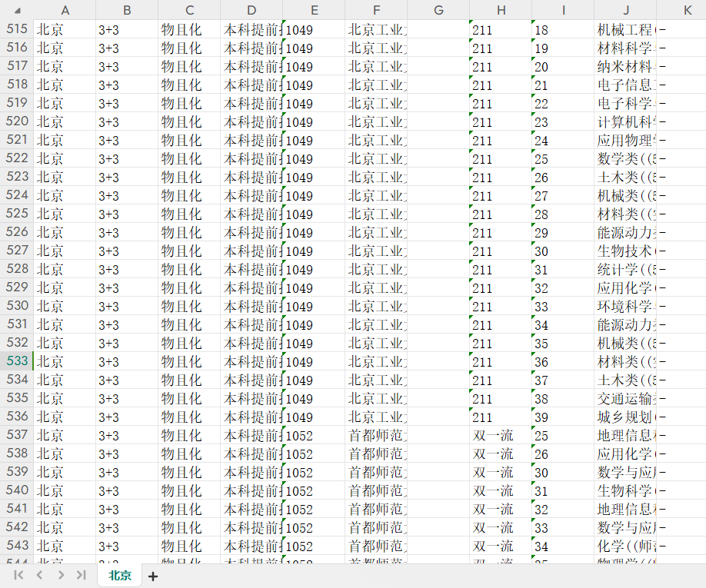Select column header J
This screenshot has width=706, height=588.
pos(625,10)
